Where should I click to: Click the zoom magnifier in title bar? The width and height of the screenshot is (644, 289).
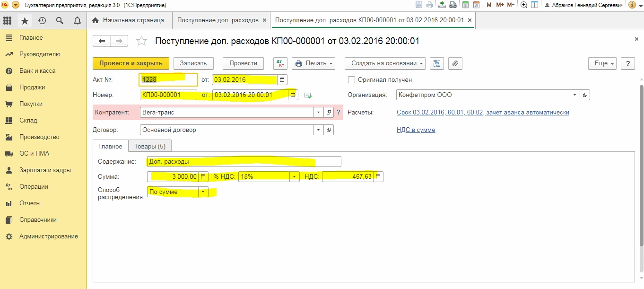point(524,5)
